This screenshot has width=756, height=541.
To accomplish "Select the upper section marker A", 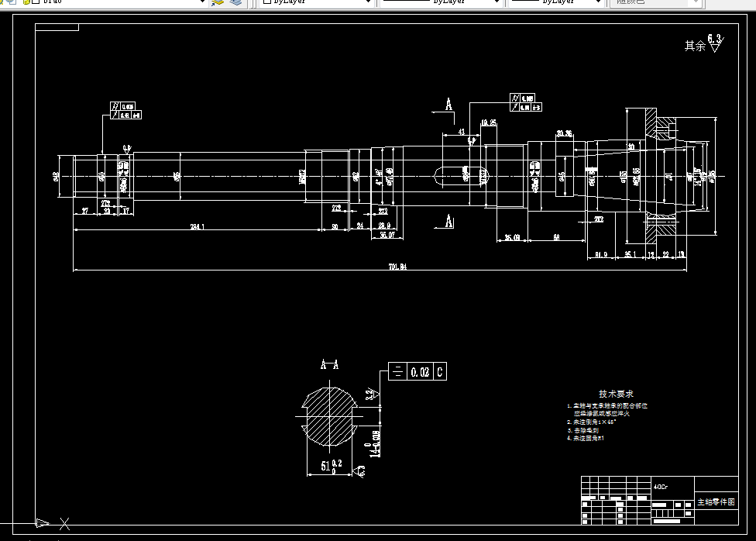I will point(448,104).
